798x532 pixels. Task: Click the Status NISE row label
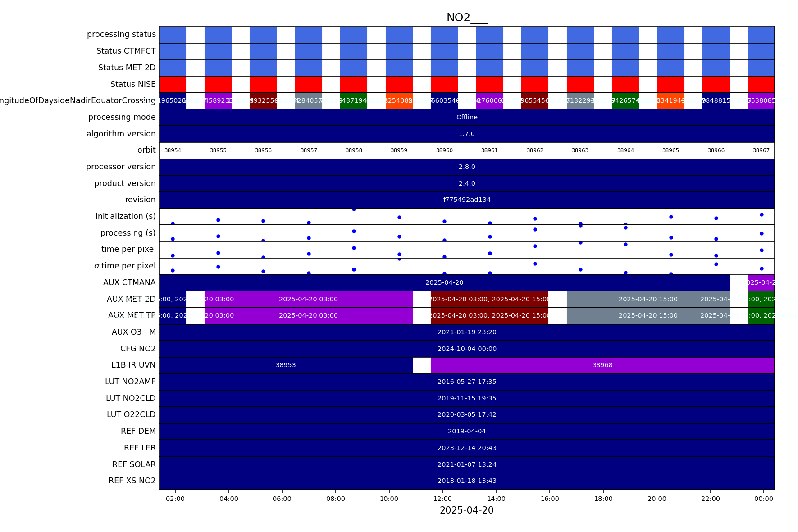coord(133,84)
